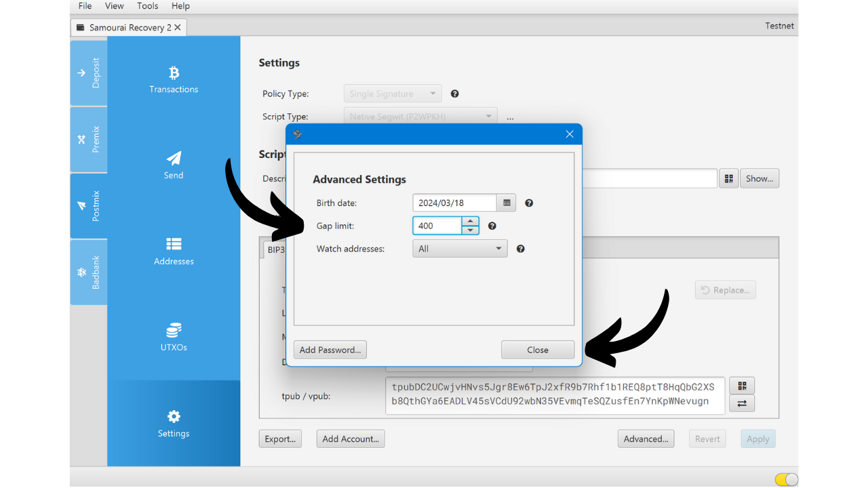Screen dimensions: 868x488
Task: Click the help icon beside Policy Type
Action: pyautogui.click(x=455, y=94)
